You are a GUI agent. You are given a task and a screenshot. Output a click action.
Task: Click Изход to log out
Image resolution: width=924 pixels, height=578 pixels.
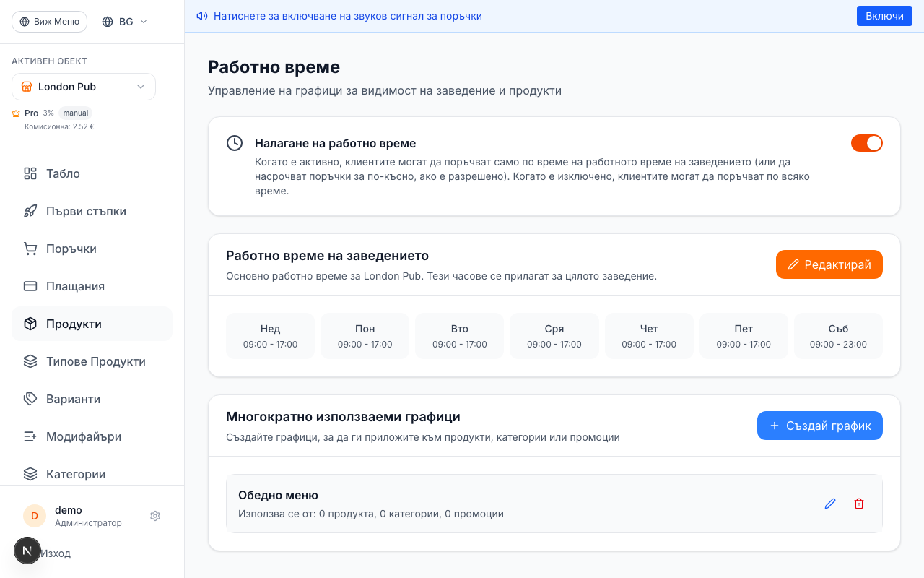click(x=56, y=553)
